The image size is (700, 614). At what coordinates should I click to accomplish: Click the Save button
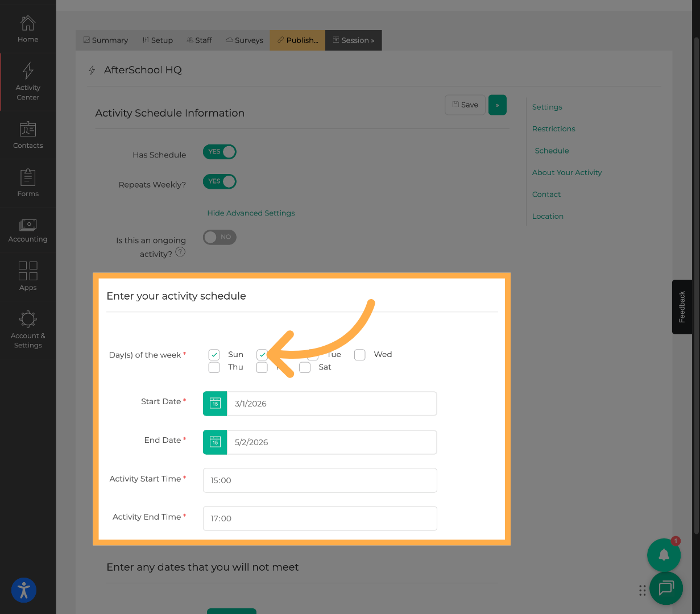pos(465,105)
